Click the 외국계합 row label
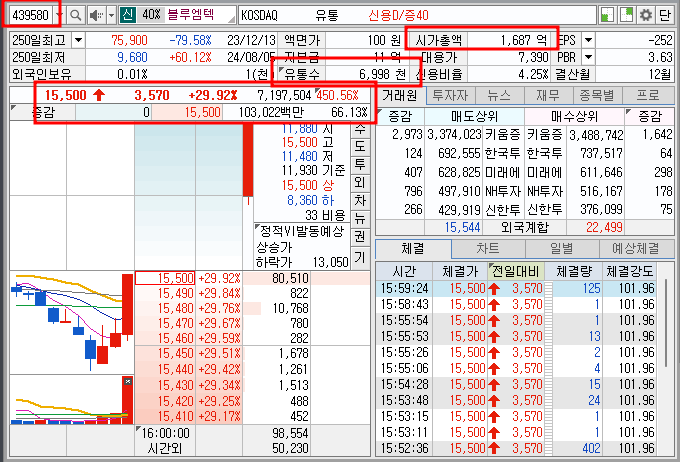 click(524, 227)
